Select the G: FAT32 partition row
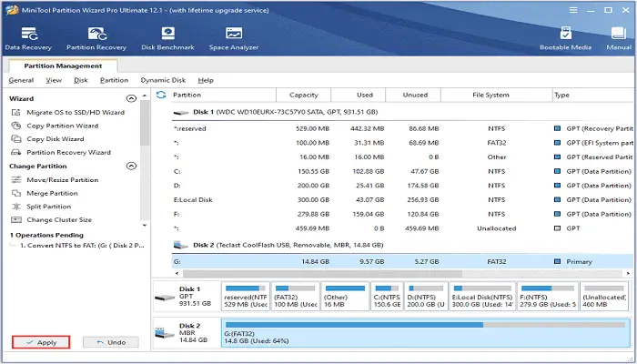The width and height of the screenshot is (637, 364). pyautogui.click(x=402, y=262)
